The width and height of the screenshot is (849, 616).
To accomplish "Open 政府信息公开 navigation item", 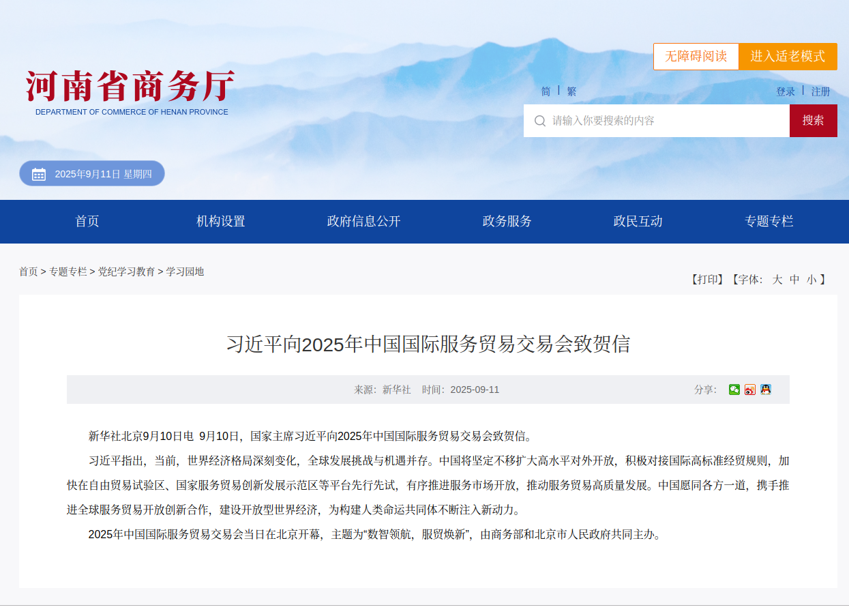I will click(x=363, y=221).
